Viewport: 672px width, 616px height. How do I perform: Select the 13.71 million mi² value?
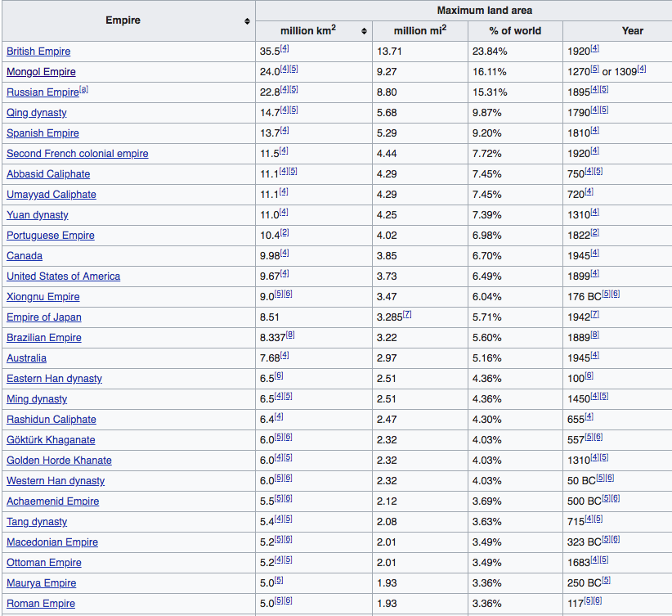(x=389, y=52)
